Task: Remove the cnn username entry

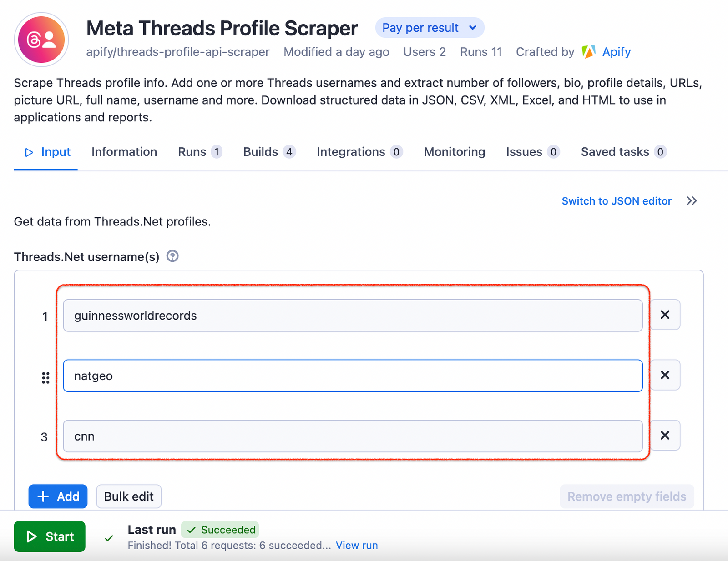Action: click(665, 435)
